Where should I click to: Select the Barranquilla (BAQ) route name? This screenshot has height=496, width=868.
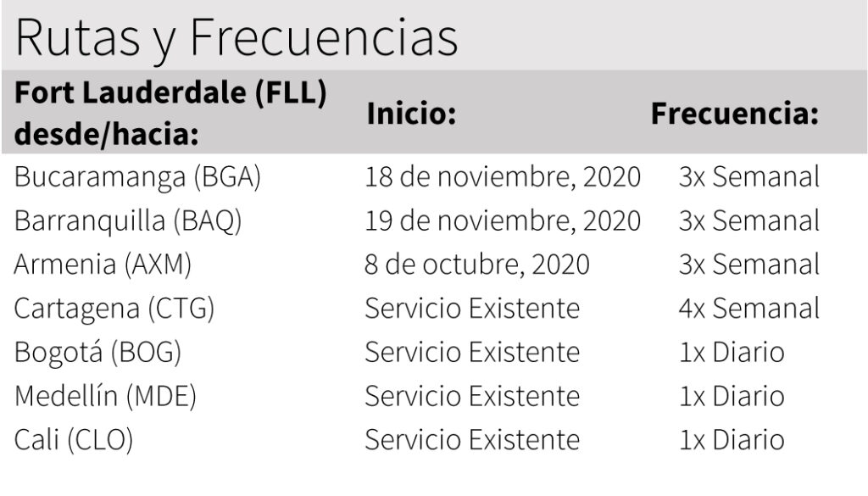click(128, 221)
